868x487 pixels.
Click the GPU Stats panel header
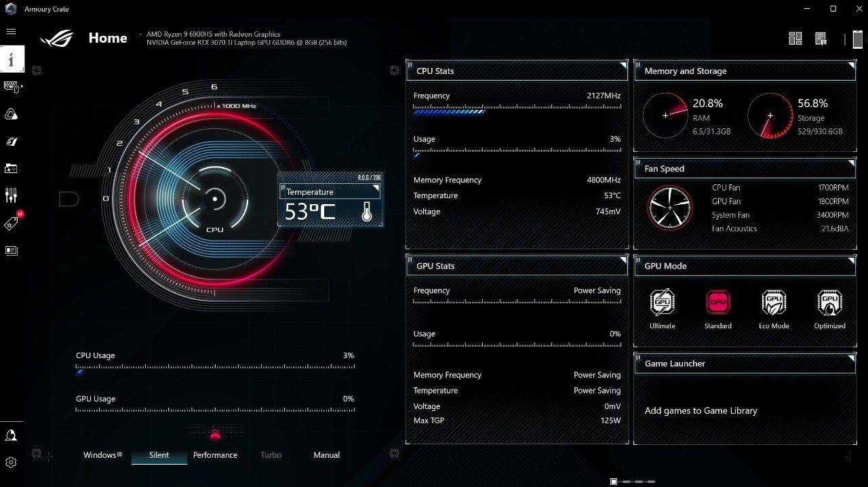[x=517, y=266]
